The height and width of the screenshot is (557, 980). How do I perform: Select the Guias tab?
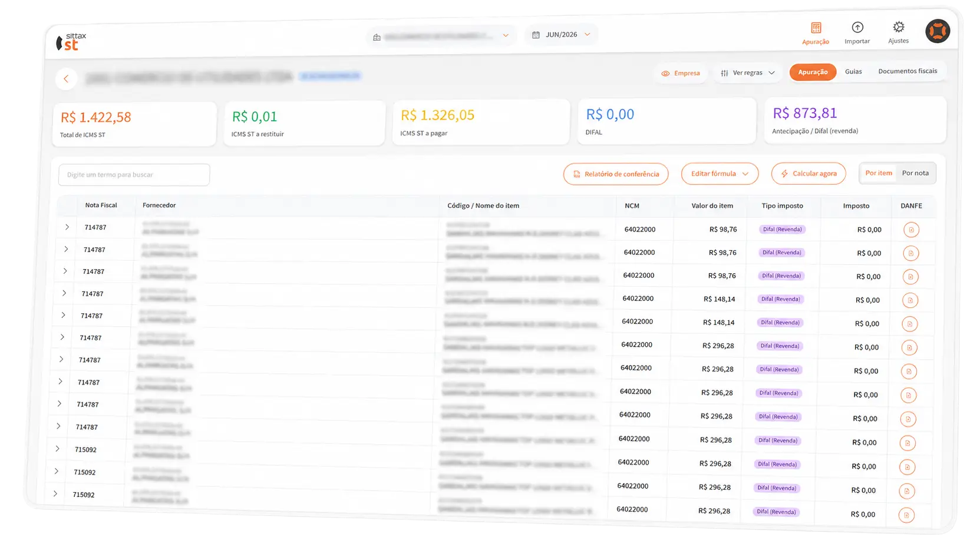click(853, 71)
